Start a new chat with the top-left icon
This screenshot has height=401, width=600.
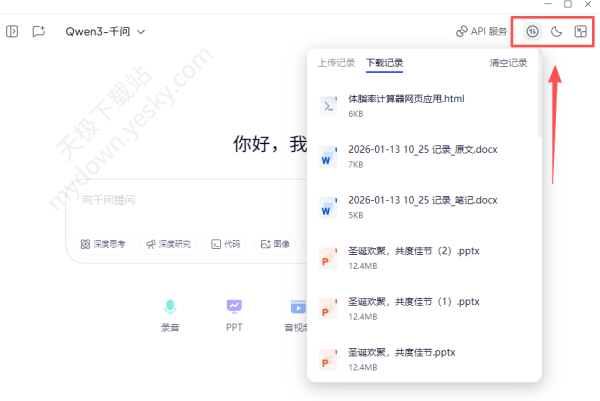click(x=38, y=31)
